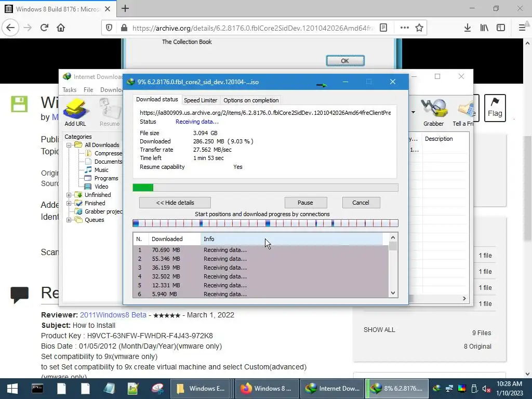Open page actions three-dot menu
The image size is (532, 399).
(404, 28)
